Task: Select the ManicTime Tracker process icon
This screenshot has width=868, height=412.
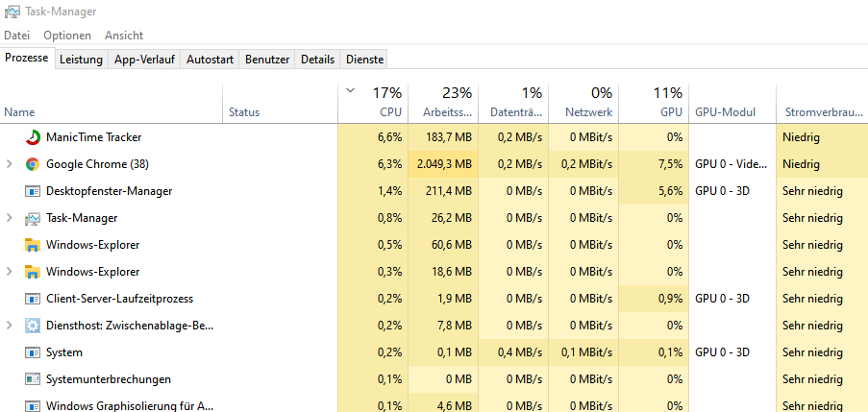Action: [33, 137]
